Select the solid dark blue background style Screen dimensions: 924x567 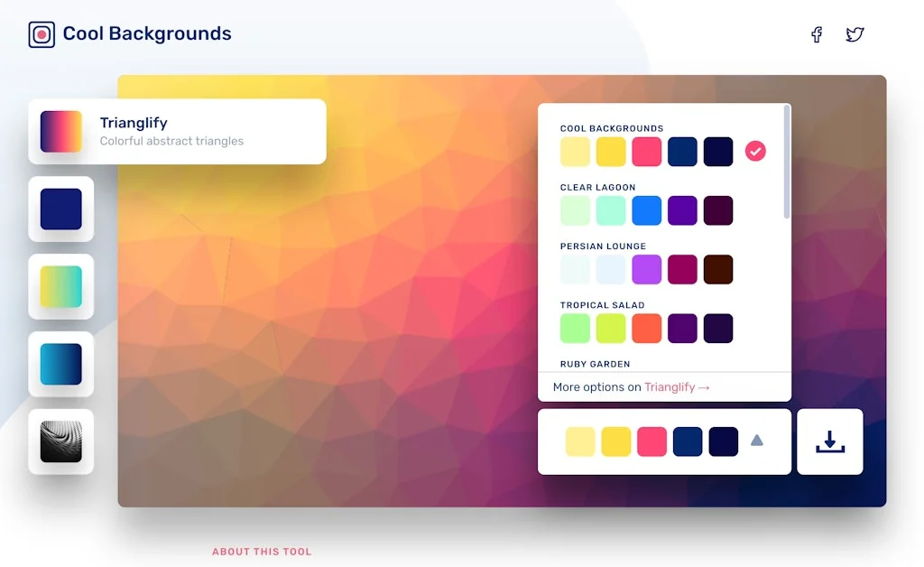click(x=60, y=209)
